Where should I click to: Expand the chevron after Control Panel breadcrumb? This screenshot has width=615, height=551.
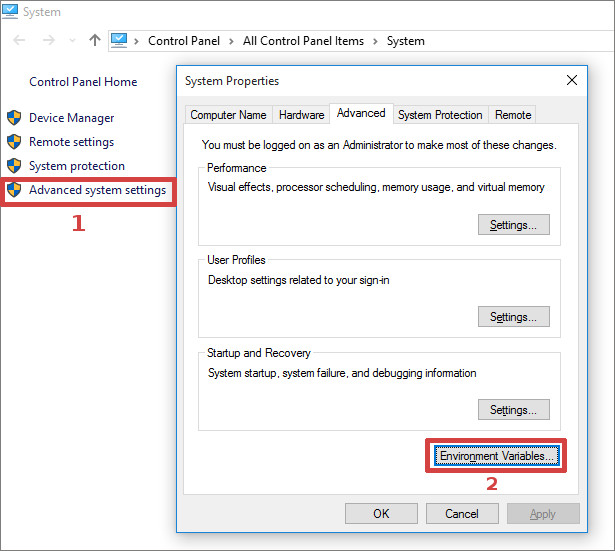[229, 41]
